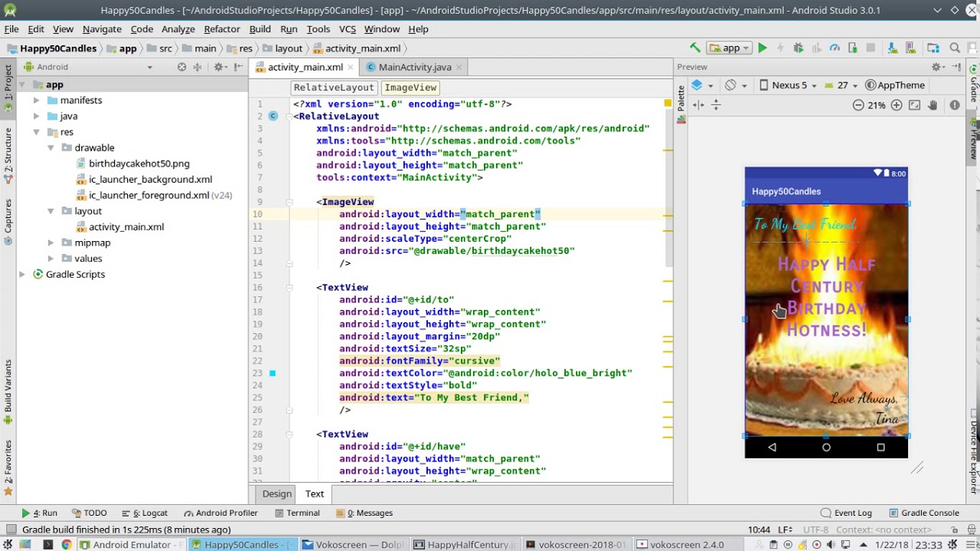
Task: Open the Logcat tool window button
Action: [x=144, y=513]
